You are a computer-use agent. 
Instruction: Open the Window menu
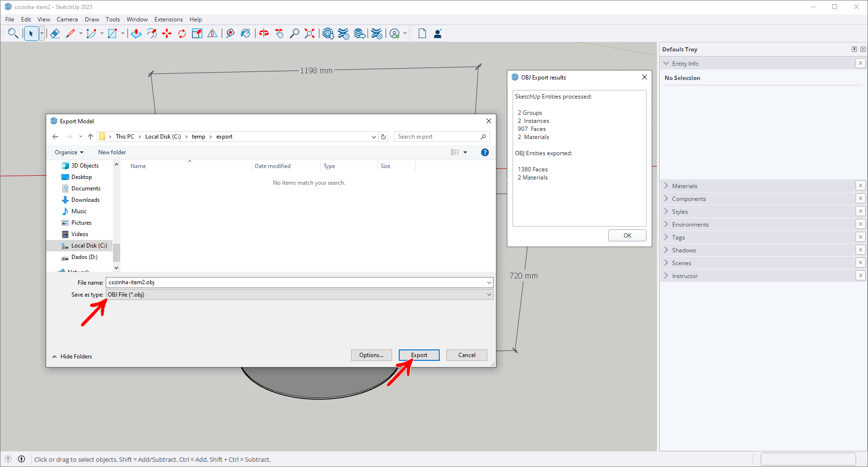pyautogui.click(x=137, y=20)
